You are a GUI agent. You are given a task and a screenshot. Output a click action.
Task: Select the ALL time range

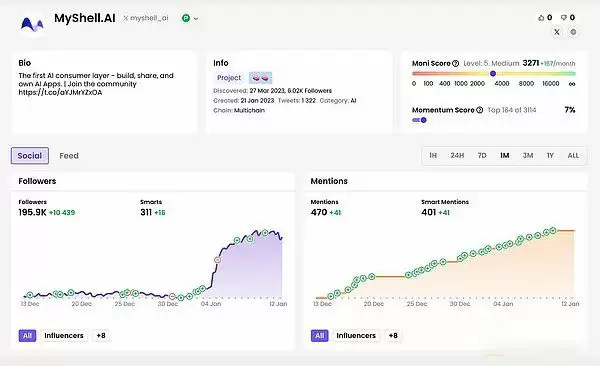pos(573,155)
